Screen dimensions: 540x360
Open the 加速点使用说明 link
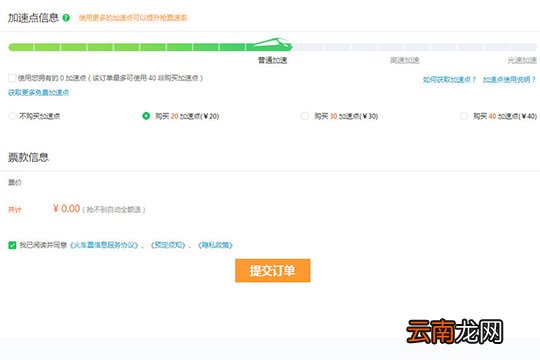(x=509, y=80)
